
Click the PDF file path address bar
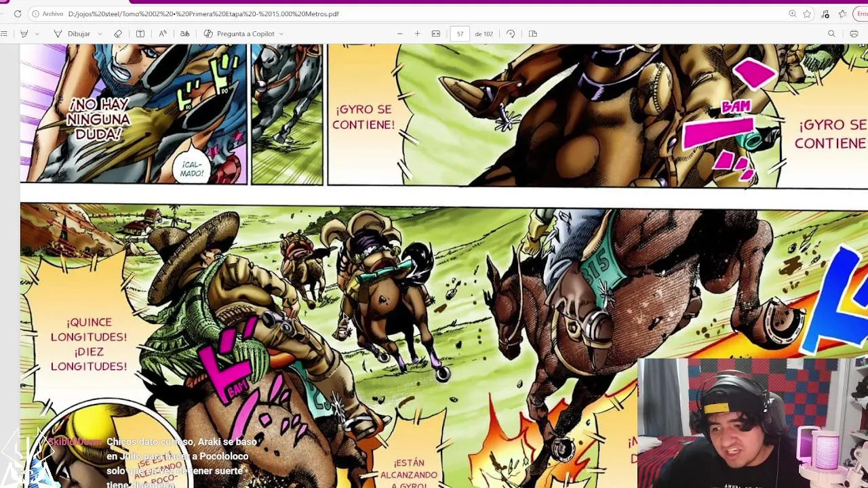(x=203, y=14)
